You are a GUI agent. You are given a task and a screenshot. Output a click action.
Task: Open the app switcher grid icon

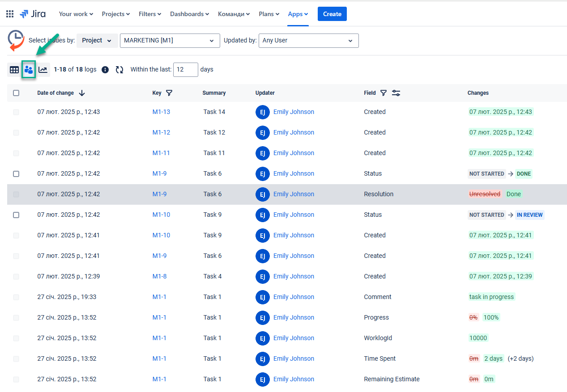10,14
